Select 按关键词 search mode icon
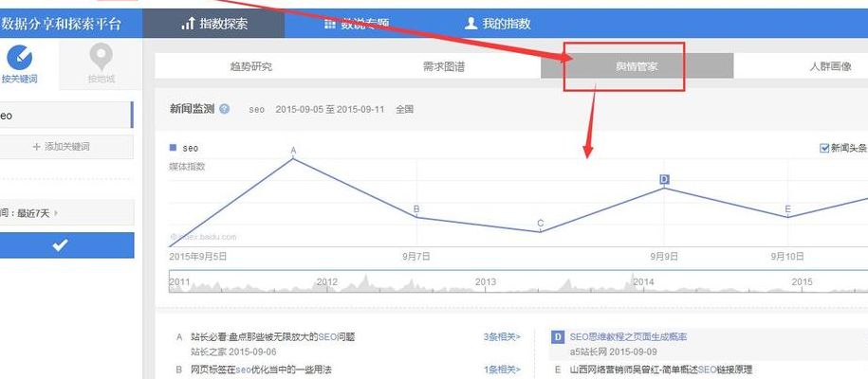The height and width of the screenshot is (379, 868). click(19, 58)
